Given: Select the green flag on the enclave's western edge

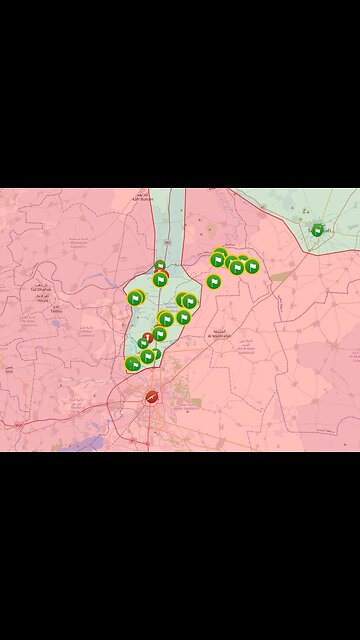Looking at the screenshot, I should click(x=134, y=298).
